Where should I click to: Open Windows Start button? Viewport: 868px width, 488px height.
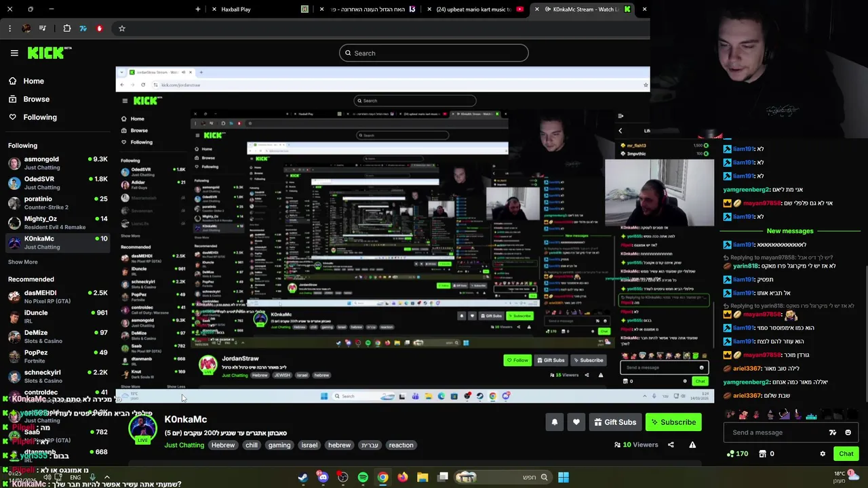[x=564, y=477]
